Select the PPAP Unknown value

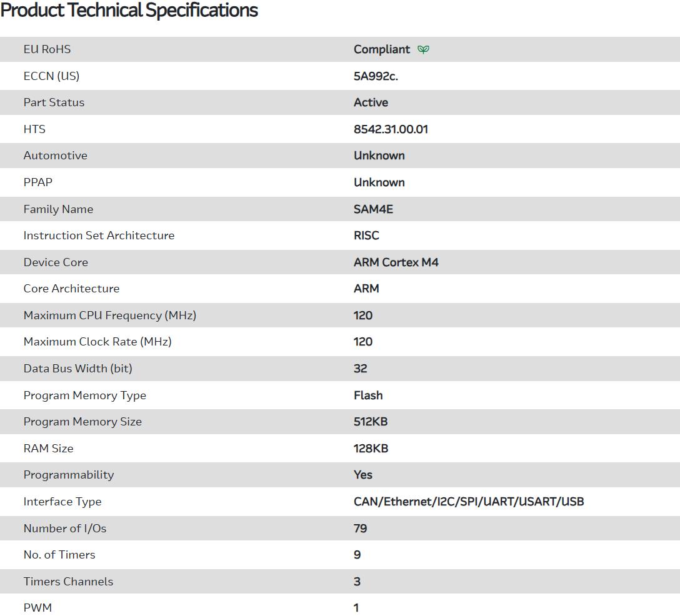pyautogui.click(x=379, y=182)
